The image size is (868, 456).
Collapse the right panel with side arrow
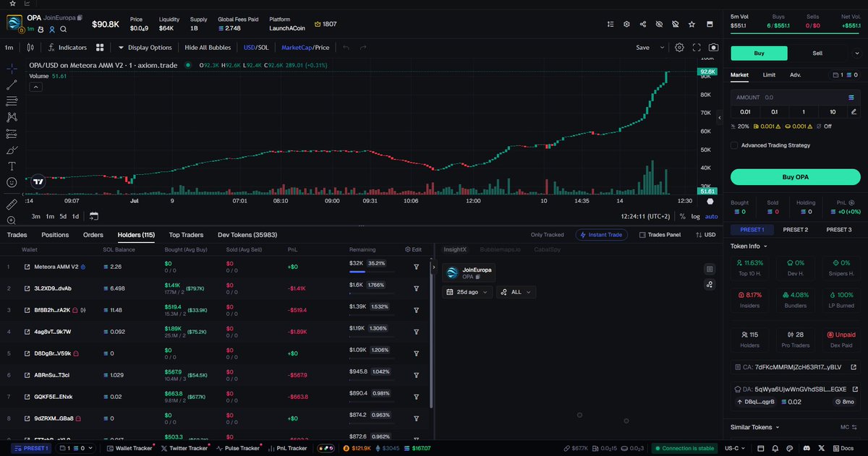(x=719, y=116)
